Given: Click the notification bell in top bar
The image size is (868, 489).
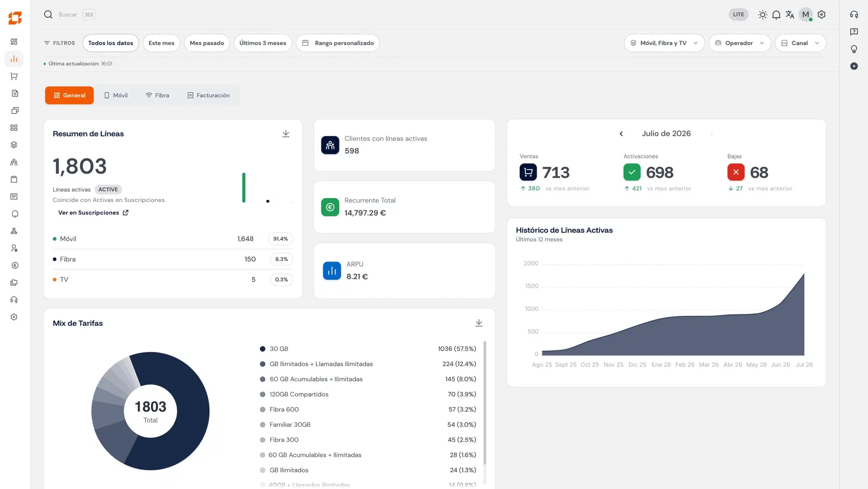Looking at the screenshot, I should (776, 15).
